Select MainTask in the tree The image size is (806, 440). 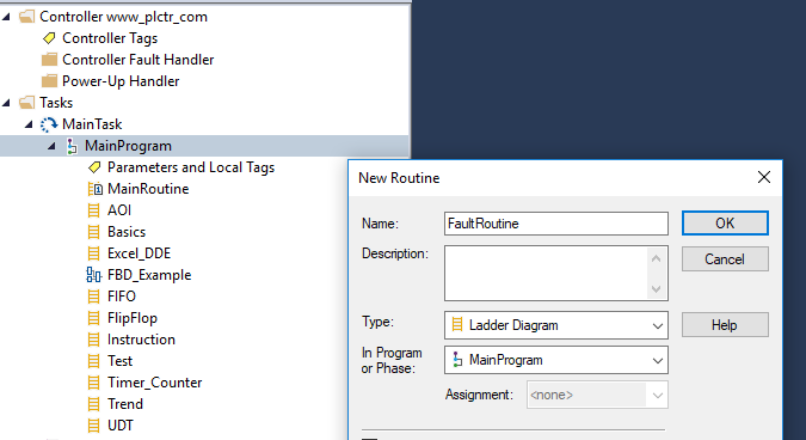[x=92, y=124]
